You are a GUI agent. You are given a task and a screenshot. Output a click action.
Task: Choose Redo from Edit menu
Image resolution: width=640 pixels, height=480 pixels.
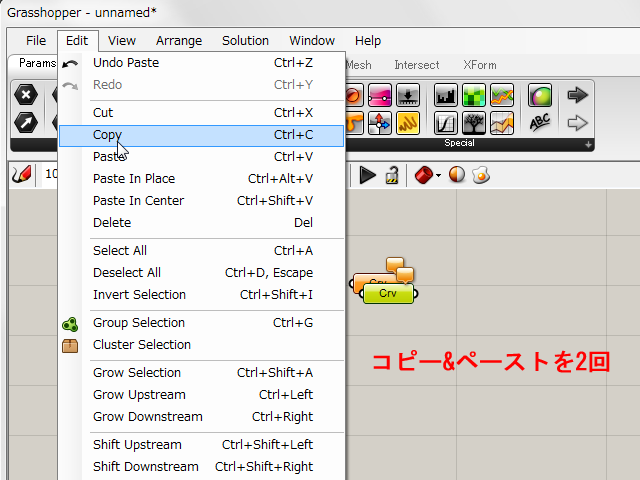click(x=202, y=84)
